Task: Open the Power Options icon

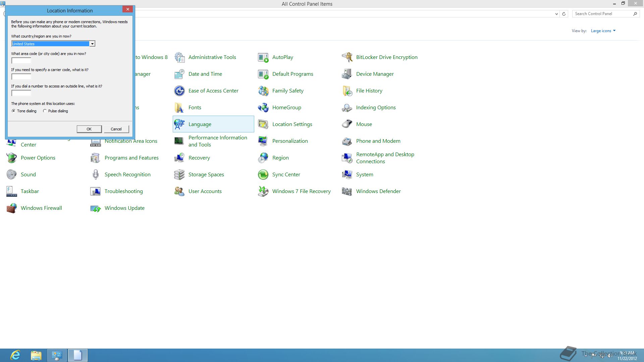Action: coord(12,158)
